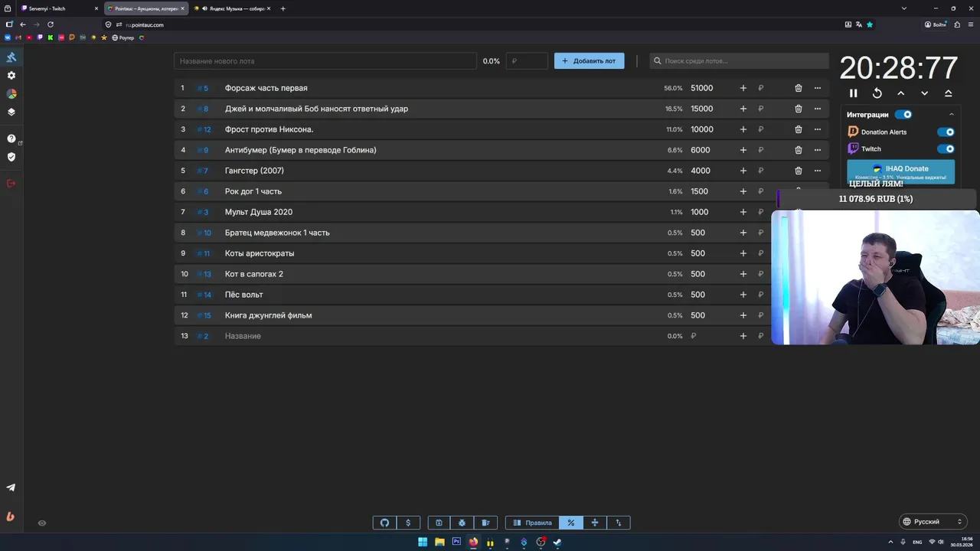980x551 pixels.
Task: Open the GitHub link in bottom toolbar
Action: [384, 523]
